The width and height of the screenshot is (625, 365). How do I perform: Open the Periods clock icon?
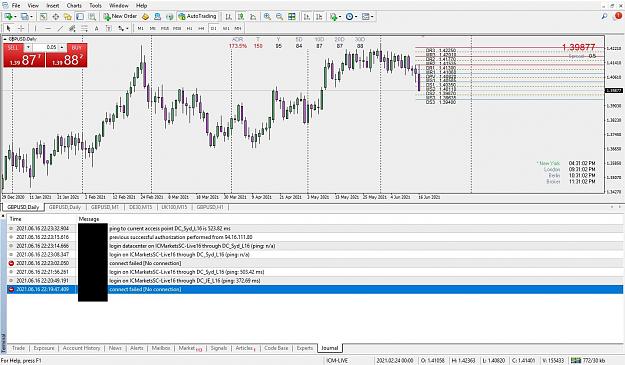click(x=350, y=17)
